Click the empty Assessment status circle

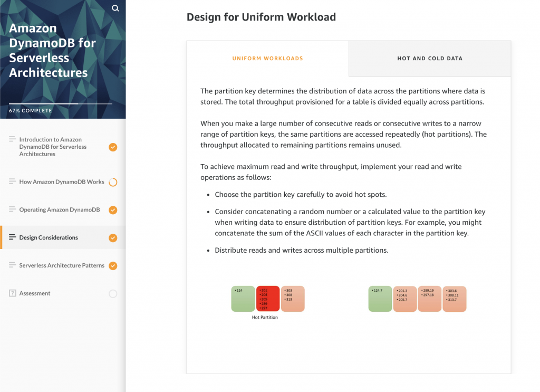[113, 294]
